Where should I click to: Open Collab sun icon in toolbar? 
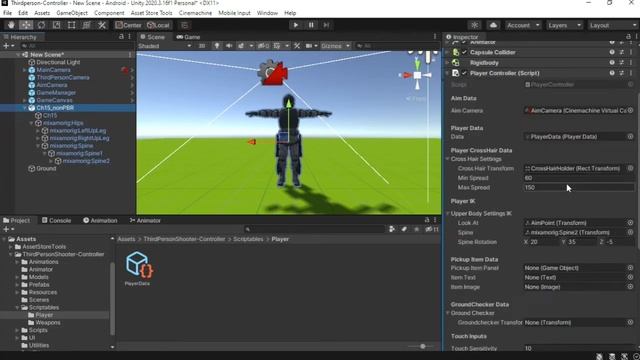474,25
